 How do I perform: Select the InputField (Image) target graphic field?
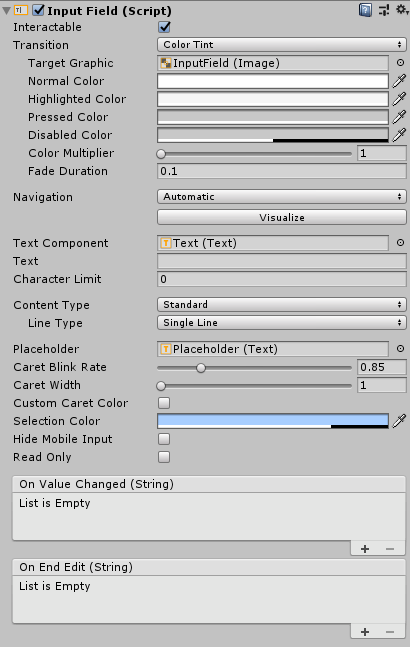click(x=273, y=63)
